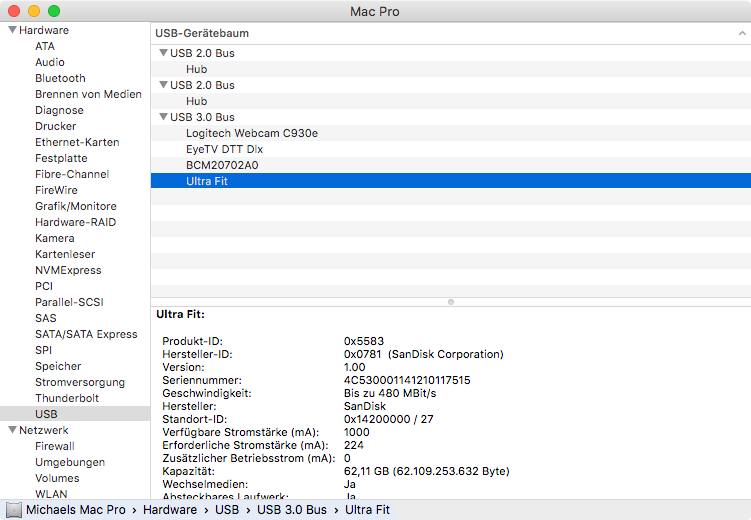
Task: Click USB 3.0 Bus in the path bar
Action: (292, 510)
